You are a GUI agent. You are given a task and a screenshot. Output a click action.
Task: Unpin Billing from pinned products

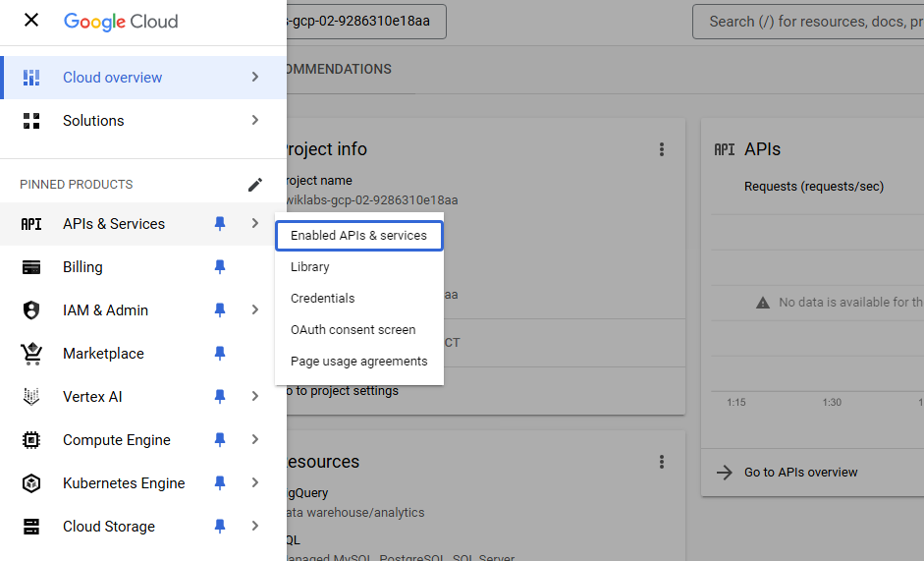click(220, 267)
